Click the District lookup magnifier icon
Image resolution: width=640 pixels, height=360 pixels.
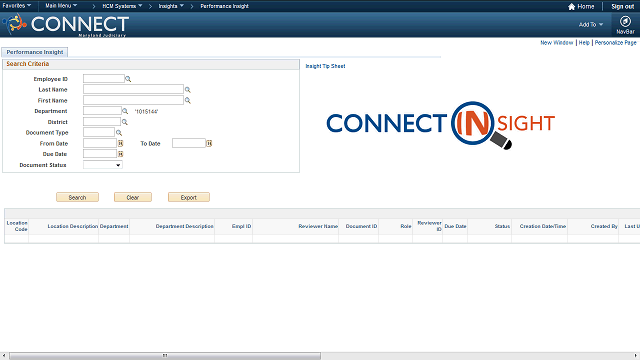(x=125, y=122)
